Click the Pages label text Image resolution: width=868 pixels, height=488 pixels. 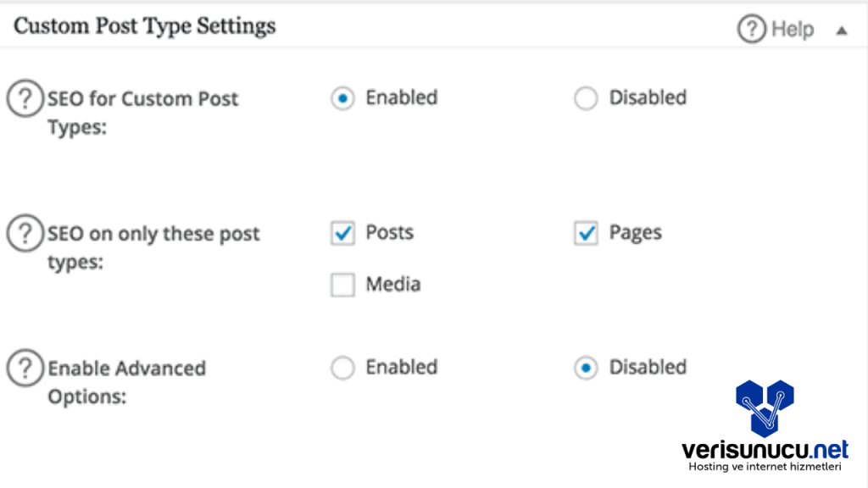(635, 232)
